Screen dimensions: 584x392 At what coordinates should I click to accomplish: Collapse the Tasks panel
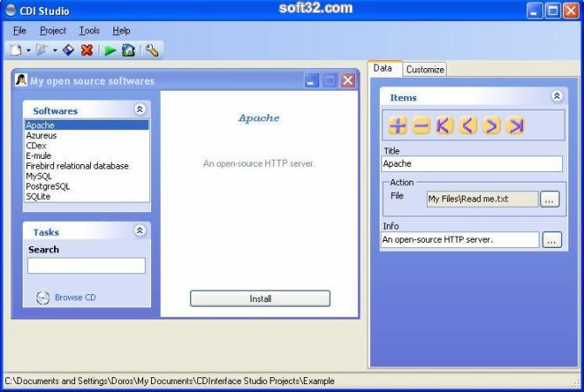139,231
